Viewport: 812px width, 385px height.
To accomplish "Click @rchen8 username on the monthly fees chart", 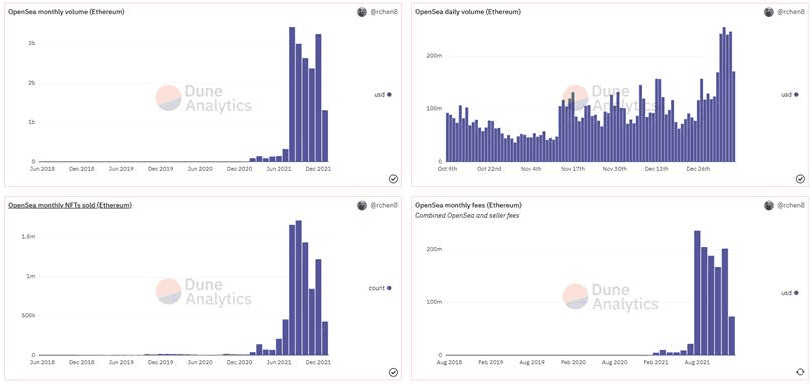I will [x=791, y=206].
